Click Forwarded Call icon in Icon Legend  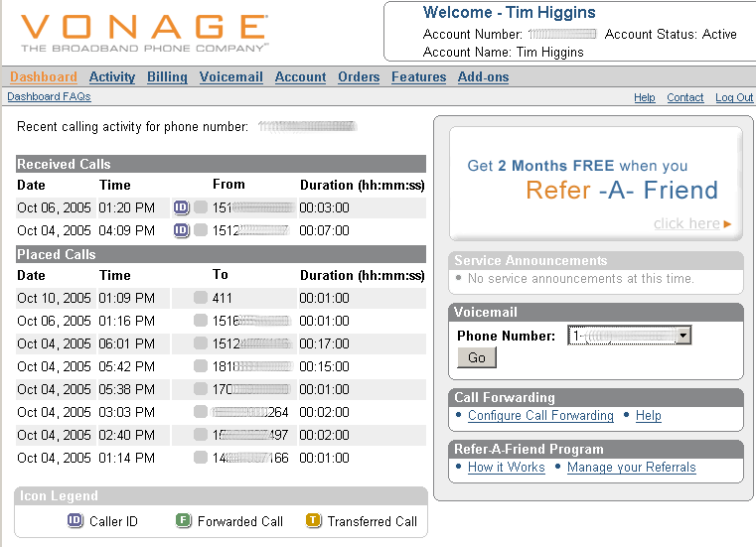pyautogui.click(x=183, y=520)
